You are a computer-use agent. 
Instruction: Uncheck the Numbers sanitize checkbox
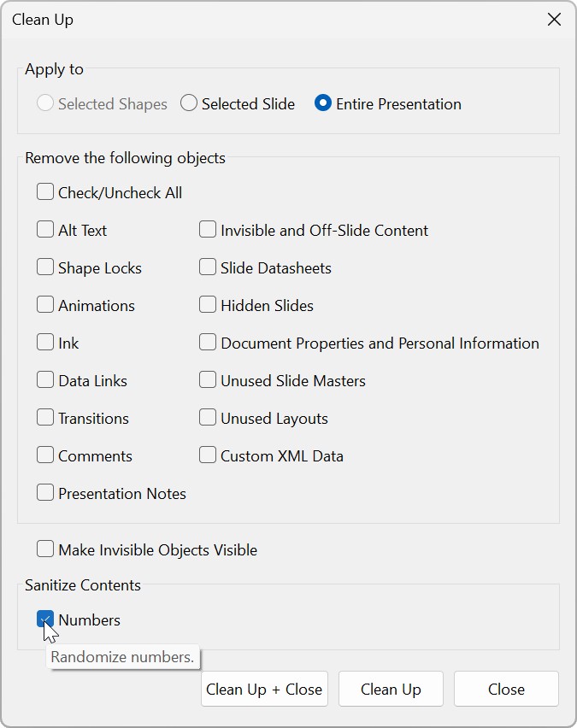(45, 619)
